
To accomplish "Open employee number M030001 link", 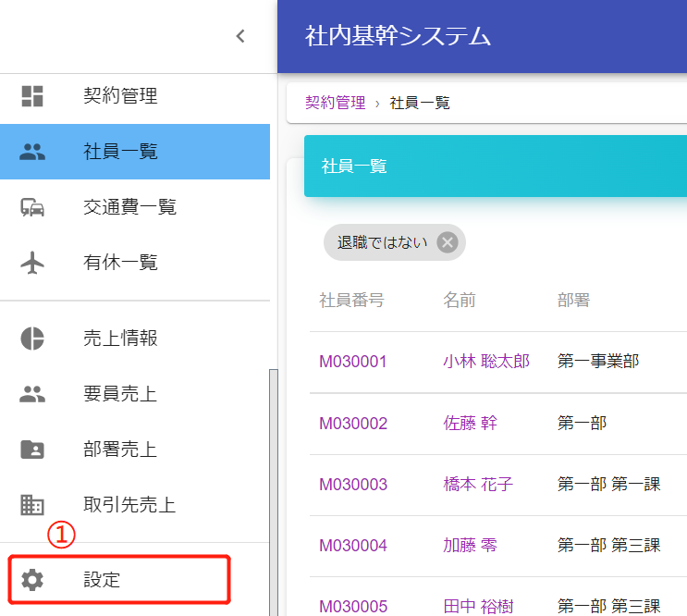I will point(353,362).
